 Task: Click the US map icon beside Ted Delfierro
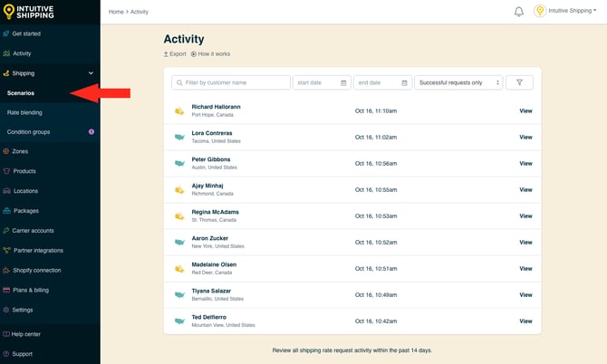click(179, 321)
